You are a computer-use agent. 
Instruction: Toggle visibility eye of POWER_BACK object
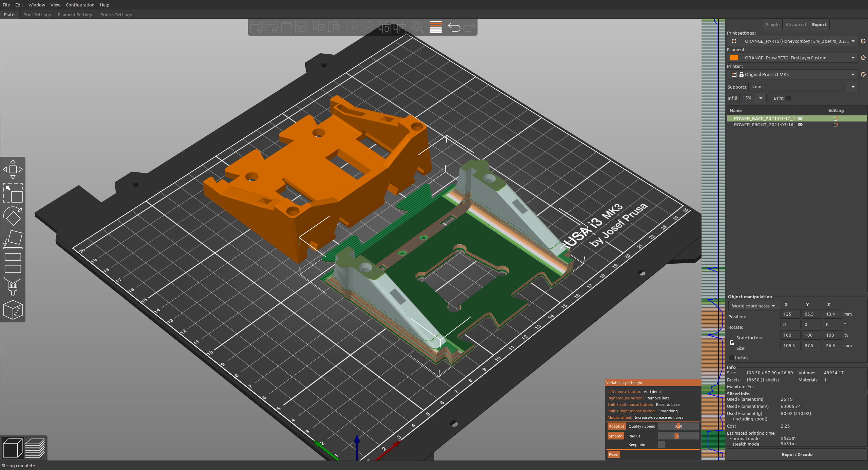pos(800,118)
